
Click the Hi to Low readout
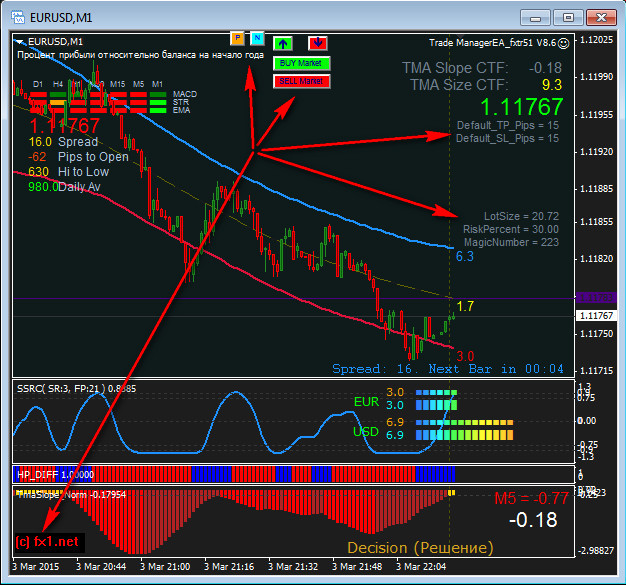click(68, 172)
